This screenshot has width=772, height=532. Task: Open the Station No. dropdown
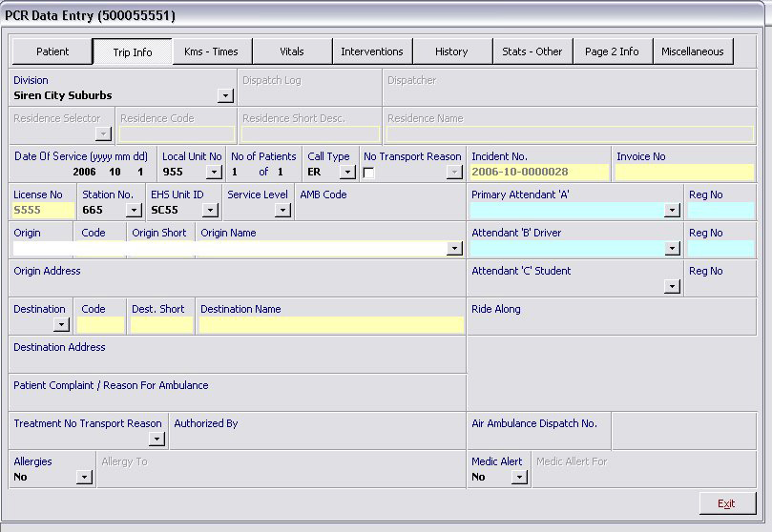[134, 211]
